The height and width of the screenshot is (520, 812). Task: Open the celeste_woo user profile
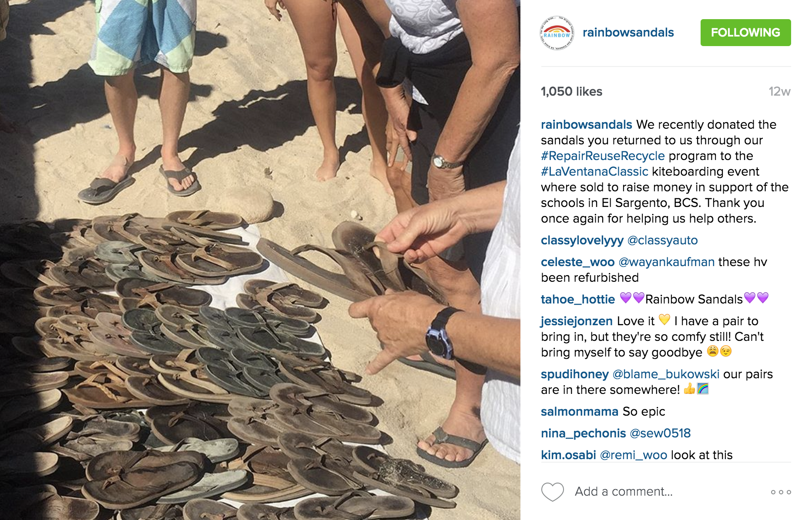577,262
